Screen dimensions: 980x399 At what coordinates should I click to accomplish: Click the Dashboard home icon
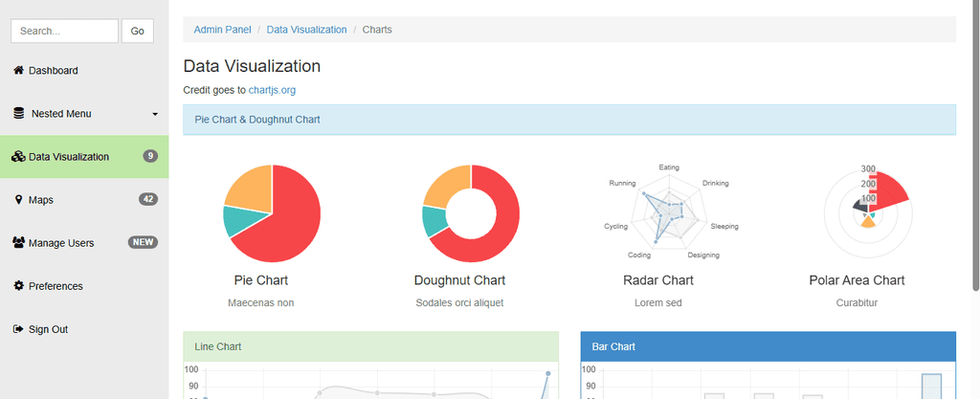(18, 71)
